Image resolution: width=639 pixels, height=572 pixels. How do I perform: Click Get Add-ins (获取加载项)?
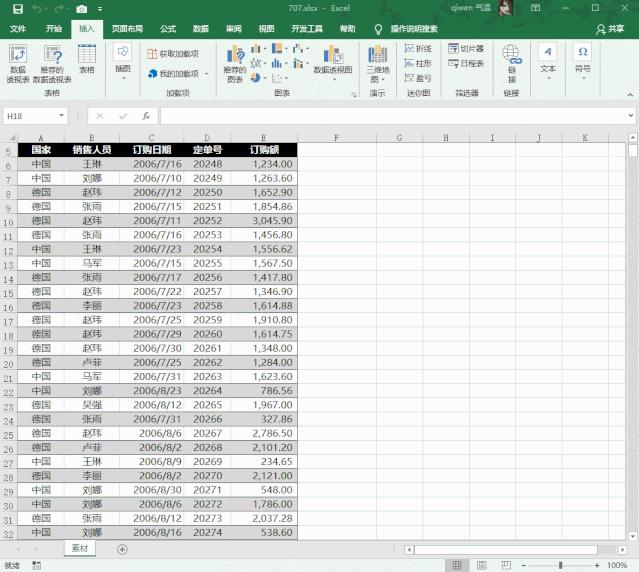click(173, 54)
